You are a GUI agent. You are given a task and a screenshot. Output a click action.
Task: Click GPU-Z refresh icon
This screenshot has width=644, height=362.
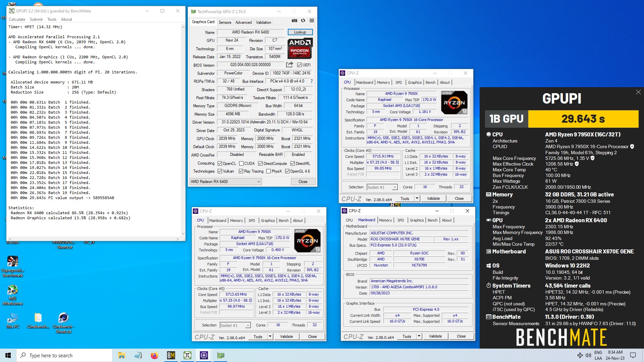tap(303, 21)
